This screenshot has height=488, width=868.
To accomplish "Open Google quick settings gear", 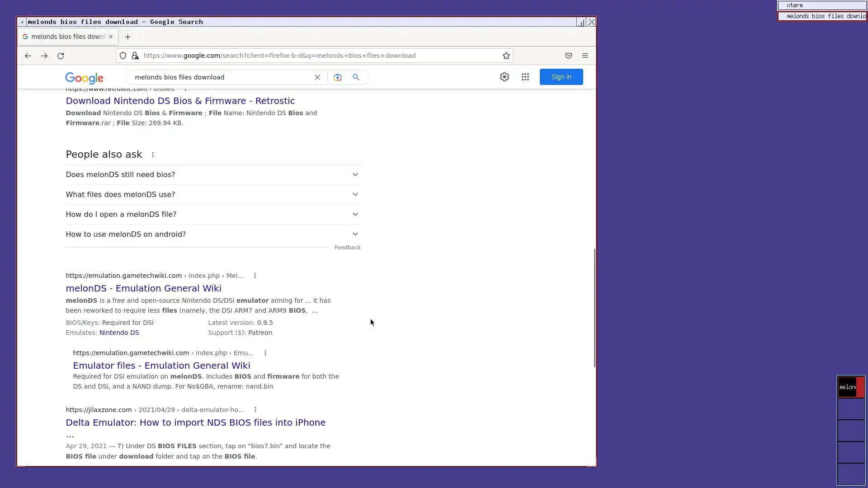I will (504, 77).
